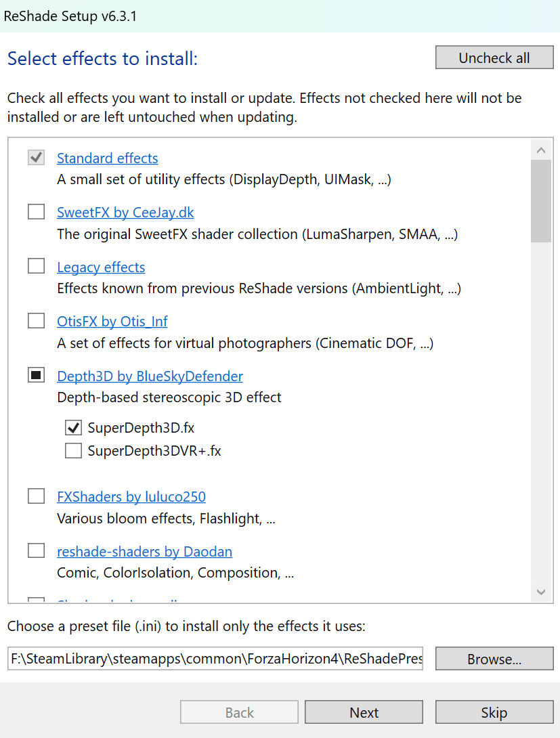The image size is (560, 738).
Task: Skip the effect selection step
Action: tap(494, 712)
